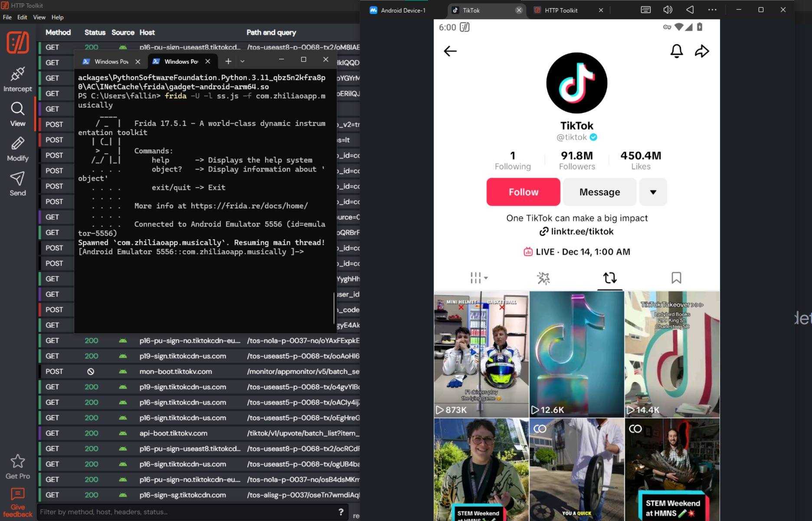Open the dropdown arrow next to the Message button

[x=653, y=192]
